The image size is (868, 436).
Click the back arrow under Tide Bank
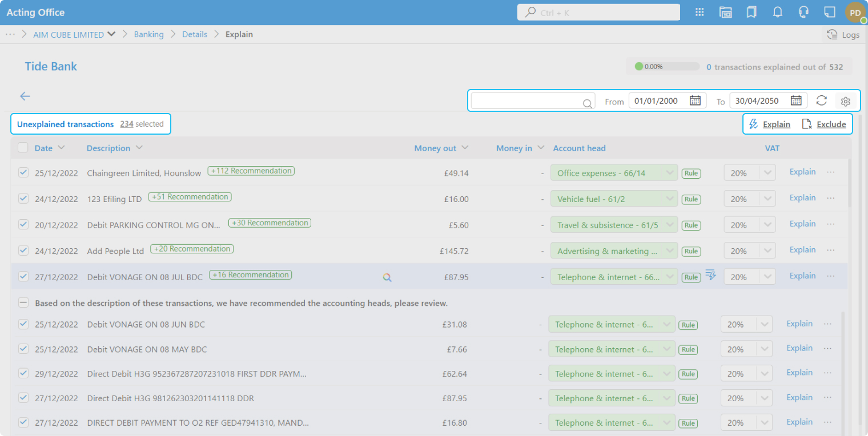[x=25, y=96]
